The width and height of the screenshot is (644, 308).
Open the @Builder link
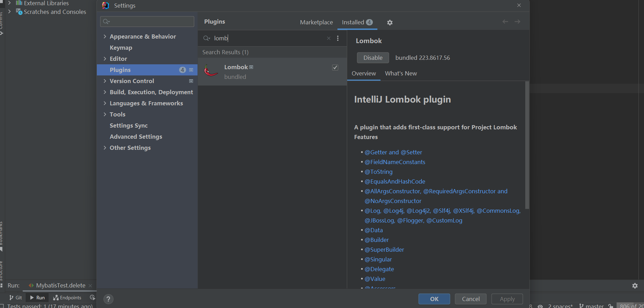coord(377,240)
